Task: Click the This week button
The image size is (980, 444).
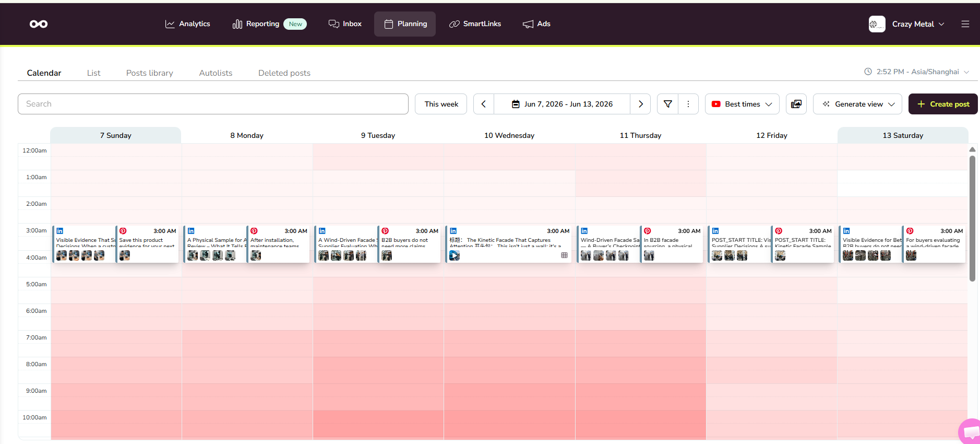Action: tap(441, 104)
